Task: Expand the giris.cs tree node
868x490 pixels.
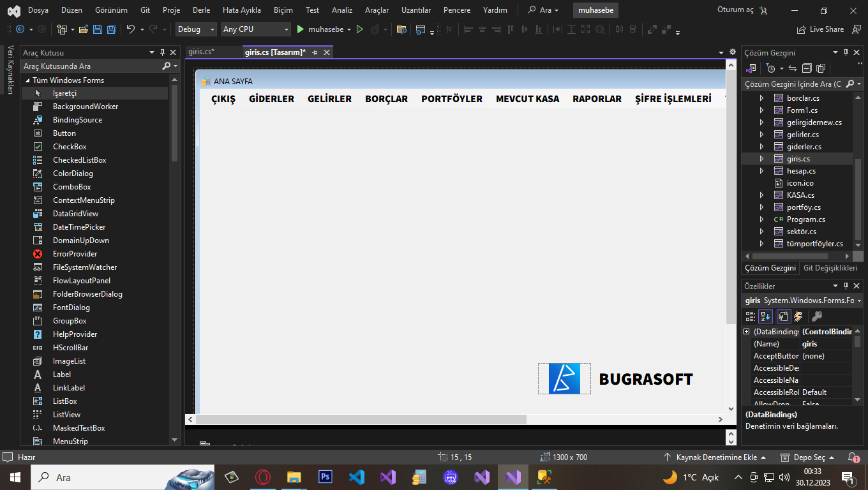Action: (x=761, y=159)
